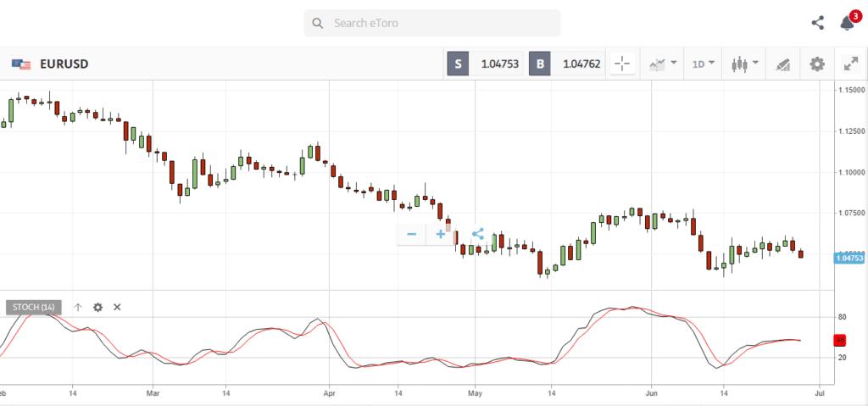Click the Jul date axis label
The height and width of the screenshot is (406, 868).
click(x=821, y=394)
